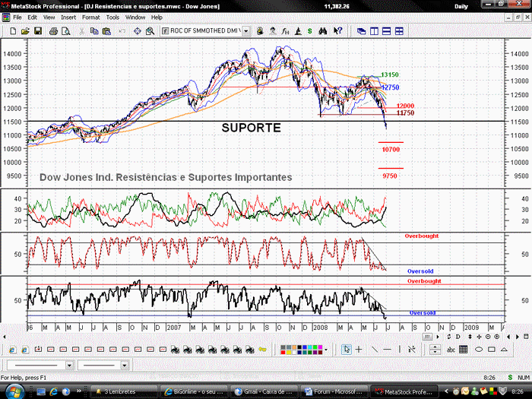Image resolution: width=532 pixels, height=399 pixels.
Task: Activate the What's This help pointer
Action: pos(337,31)
